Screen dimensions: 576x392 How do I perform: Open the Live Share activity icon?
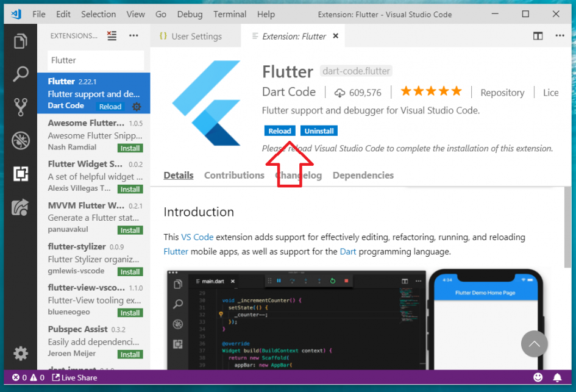21,207
